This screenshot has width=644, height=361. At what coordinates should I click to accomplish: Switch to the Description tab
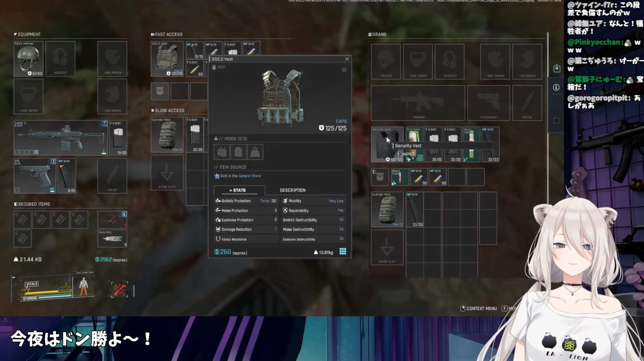[x=292, y=190]
